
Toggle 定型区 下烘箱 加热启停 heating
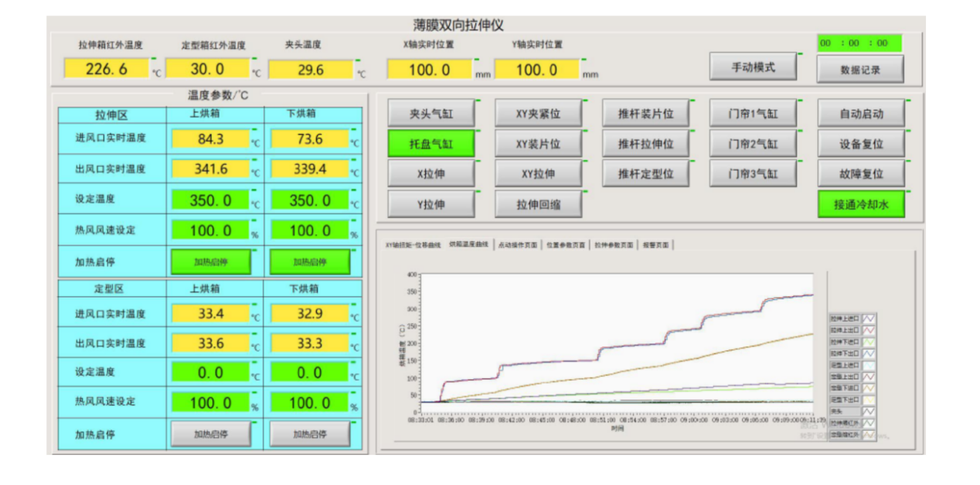point(309,435)
